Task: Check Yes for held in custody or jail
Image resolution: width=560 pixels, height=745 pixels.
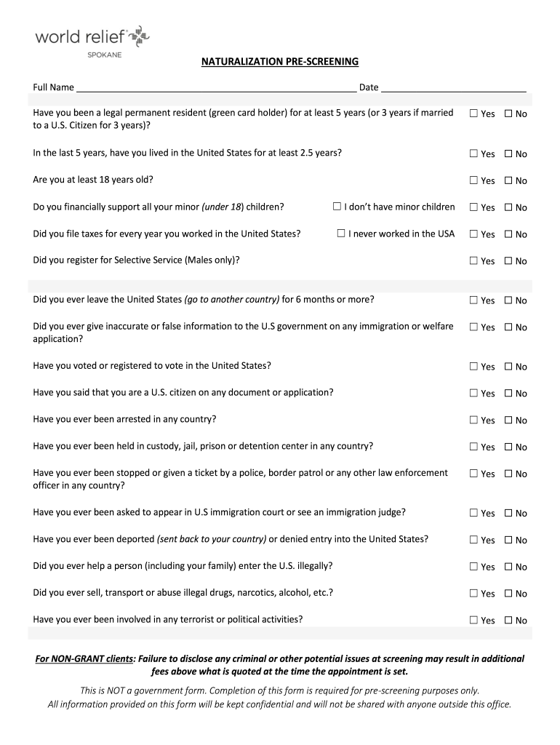Action: (474, 447)
